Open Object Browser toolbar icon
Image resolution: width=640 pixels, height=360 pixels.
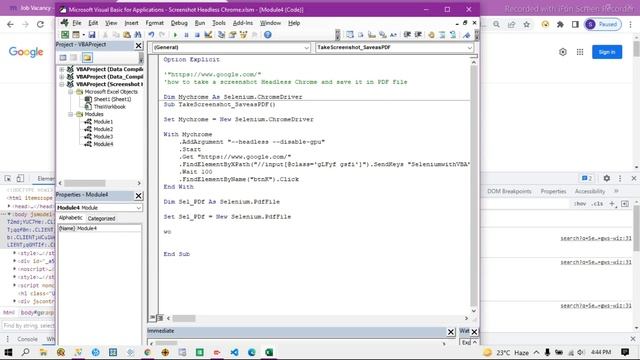(x=244, y=35)
